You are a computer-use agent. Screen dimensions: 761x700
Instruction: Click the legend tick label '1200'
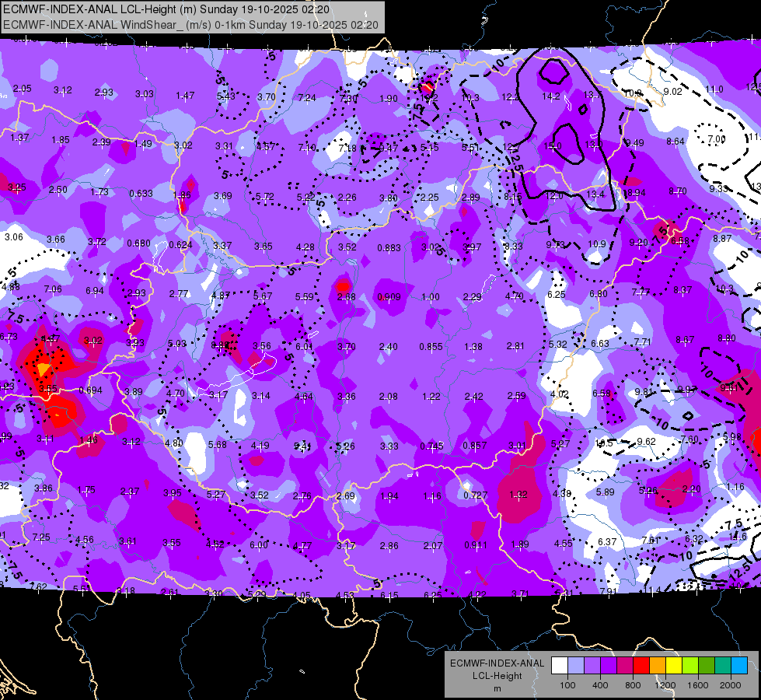(x=665, y=685)
